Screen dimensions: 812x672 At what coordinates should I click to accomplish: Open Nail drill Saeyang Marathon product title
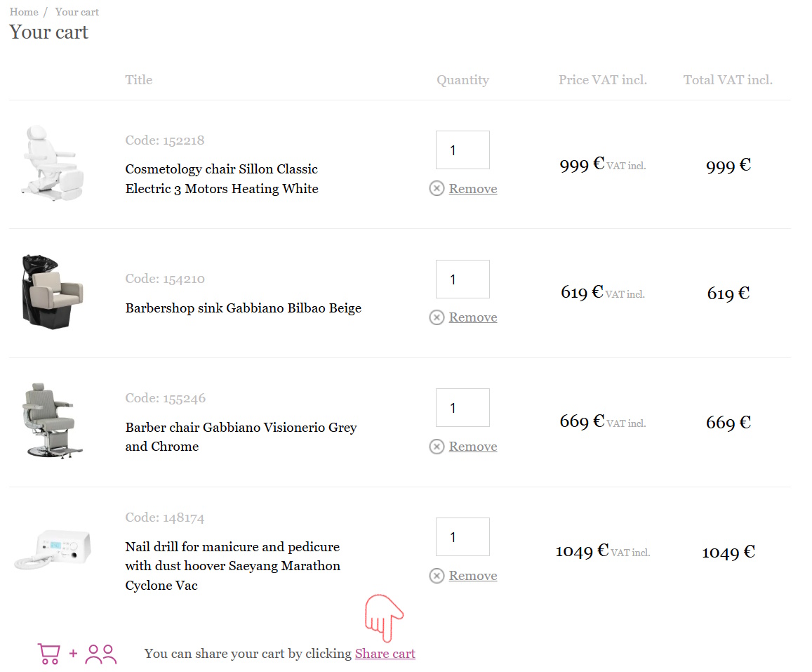pyautogui.click(x=232, y=565)
